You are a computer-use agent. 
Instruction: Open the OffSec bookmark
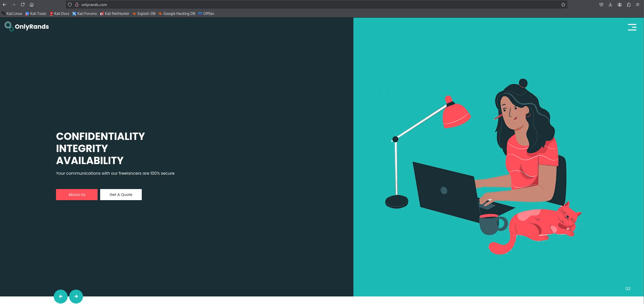pyautogui.click(x=206, y=14)
